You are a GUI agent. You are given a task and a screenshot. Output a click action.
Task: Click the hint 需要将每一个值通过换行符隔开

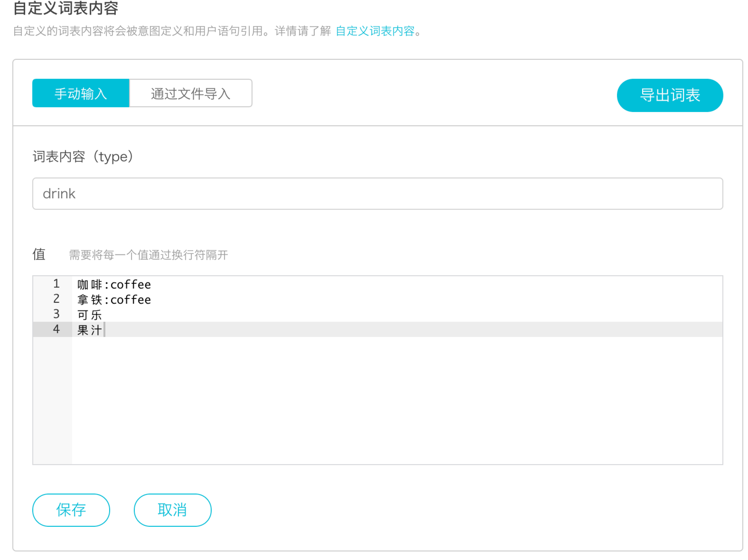[149, 255]
